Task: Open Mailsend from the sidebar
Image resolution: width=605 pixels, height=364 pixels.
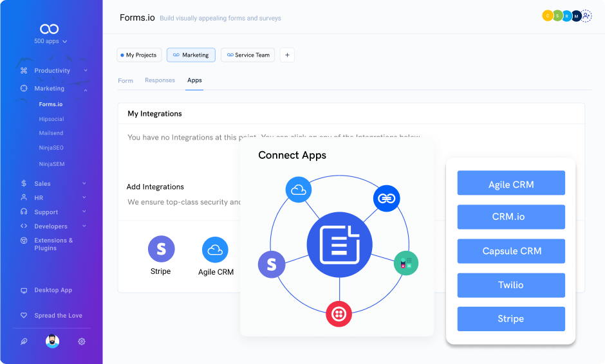Action: pyautogui.click(x=51, y=133)
